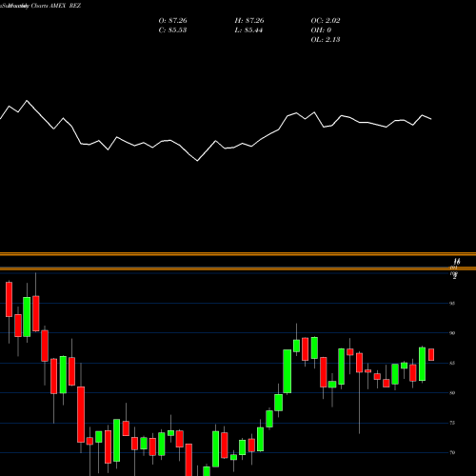The height and width of the screenshot is (476, 476).
Task: Select the tall green candle rising through 85
Action: click(288, 371)
